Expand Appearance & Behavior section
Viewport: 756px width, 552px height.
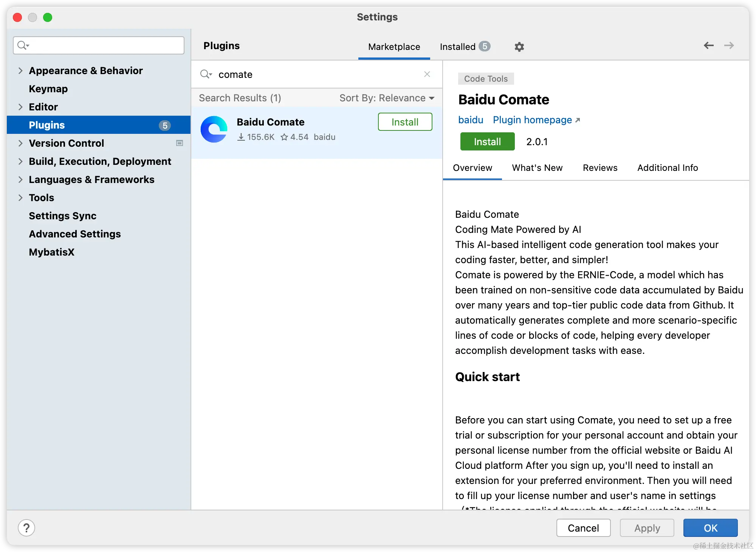coord(20,71)
